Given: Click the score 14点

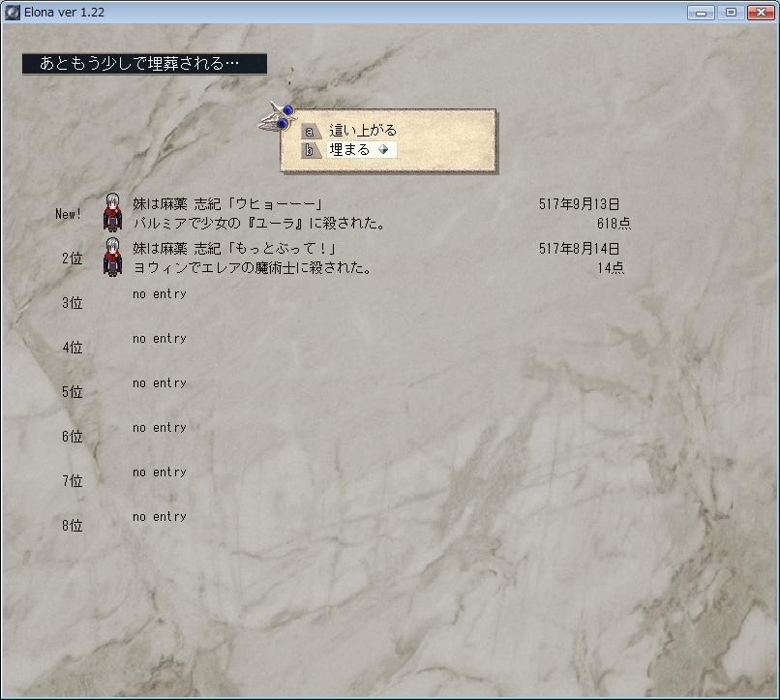Looking at the screenshot, I should 611,267.
